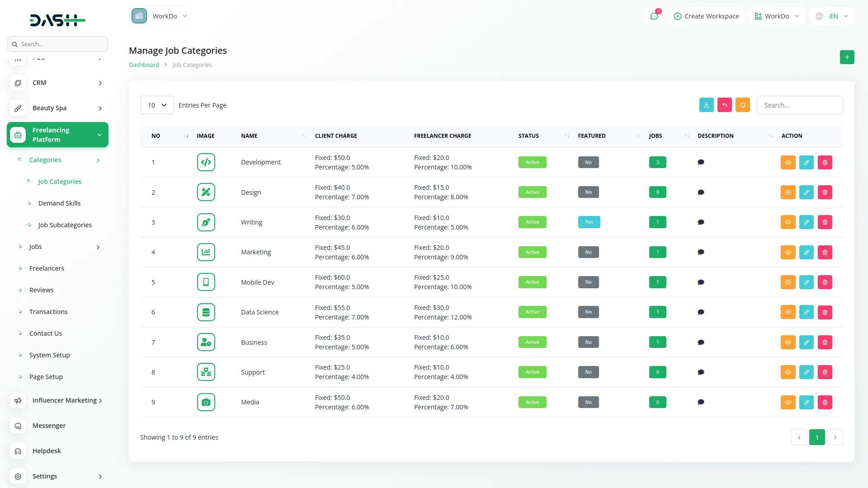The image size is (868, 488).
Task: Refresh the table with the orange refresh icon
Action: click(x=743, y=105)
